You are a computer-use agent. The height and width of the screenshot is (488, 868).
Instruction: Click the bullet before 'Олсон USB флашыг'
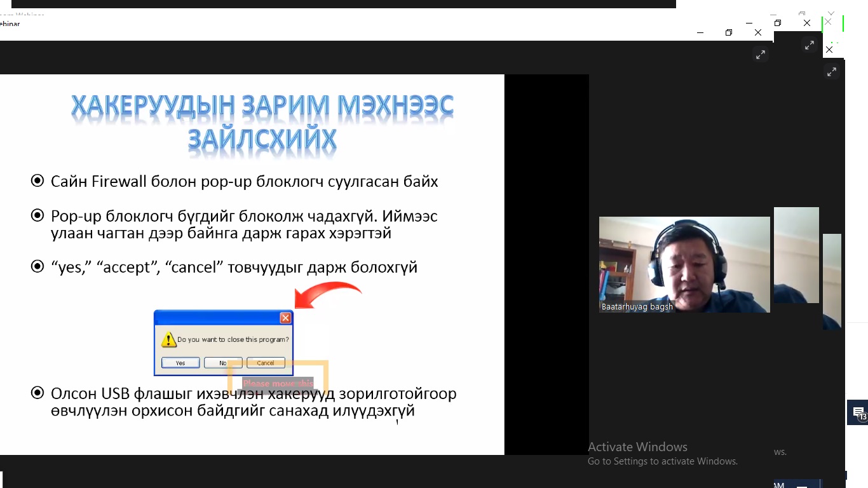click(37, 393)
